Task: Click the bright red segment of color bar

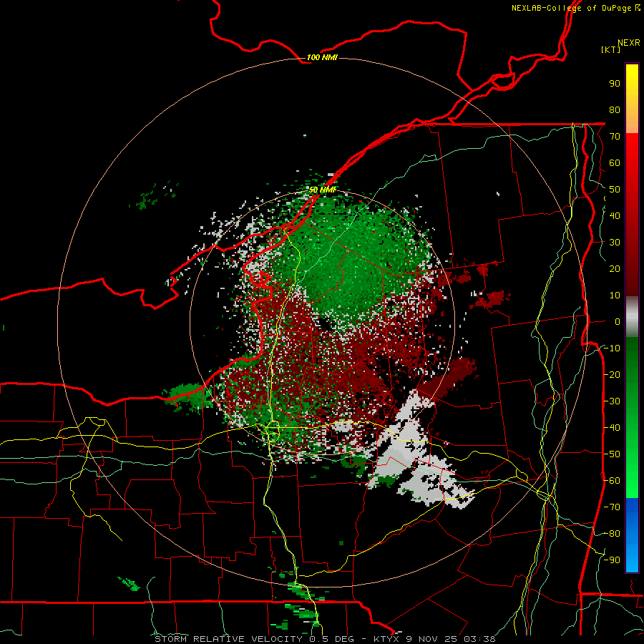Action: tap(632, 165)
